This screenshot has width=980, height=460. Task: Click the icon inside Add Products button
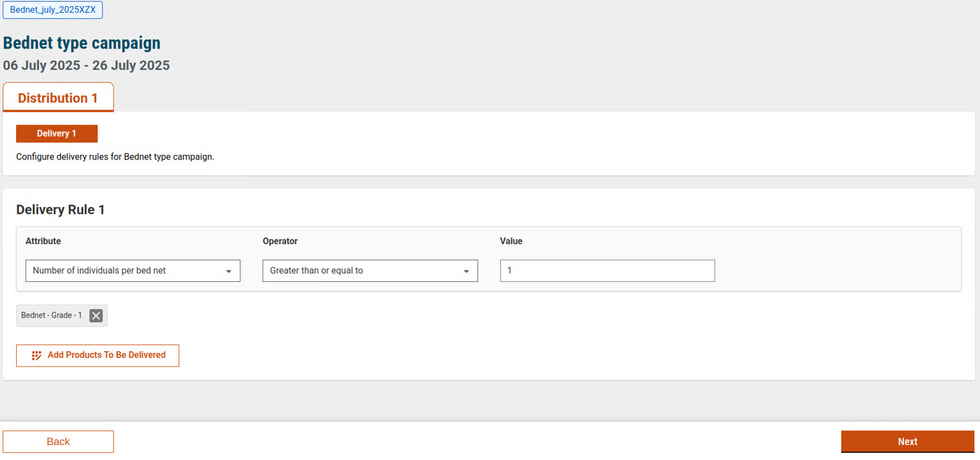[37, 355]
